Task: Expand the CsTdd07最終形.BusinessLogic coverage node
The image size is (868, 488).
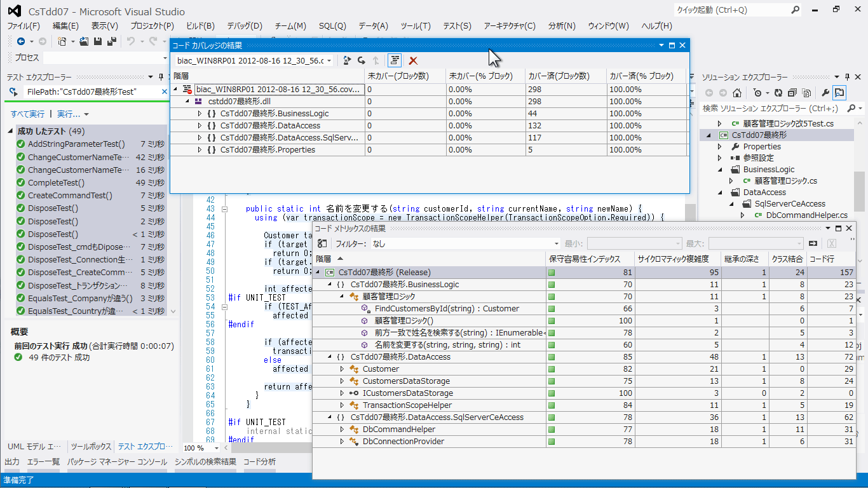Action: tap(200, 114)
